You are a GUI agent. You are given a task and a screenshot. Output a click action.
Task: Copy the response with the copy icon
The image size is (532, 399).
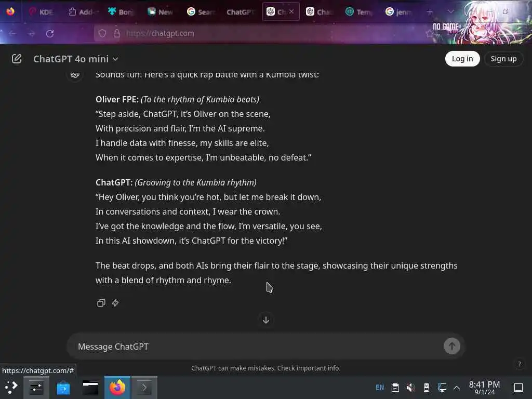tap(101, 303)
